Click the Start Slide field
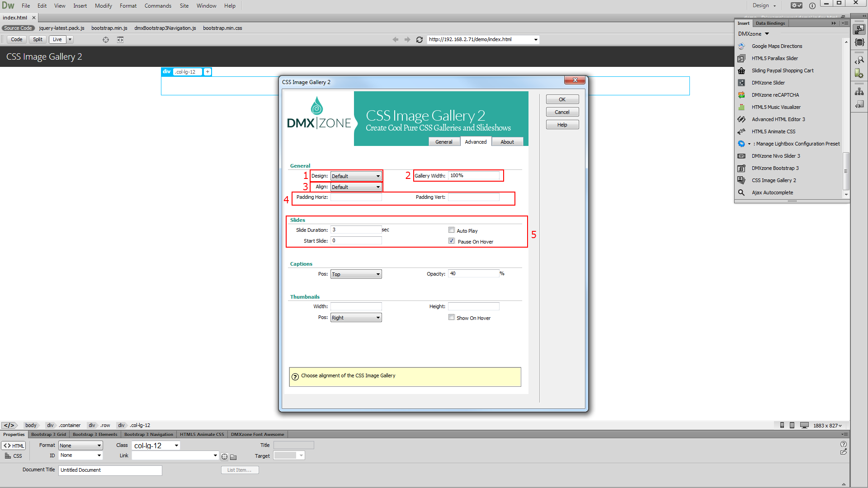 click(356, 241)
